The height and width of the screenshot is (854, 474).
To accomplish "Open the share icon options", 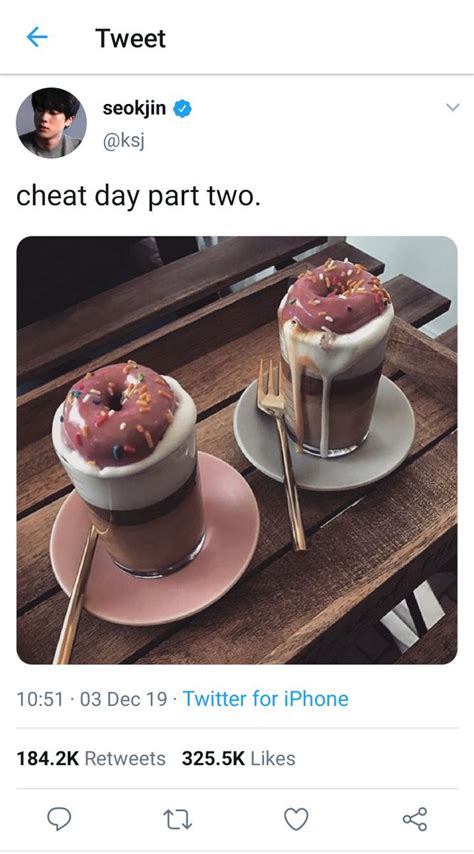I will coord(415,819).
